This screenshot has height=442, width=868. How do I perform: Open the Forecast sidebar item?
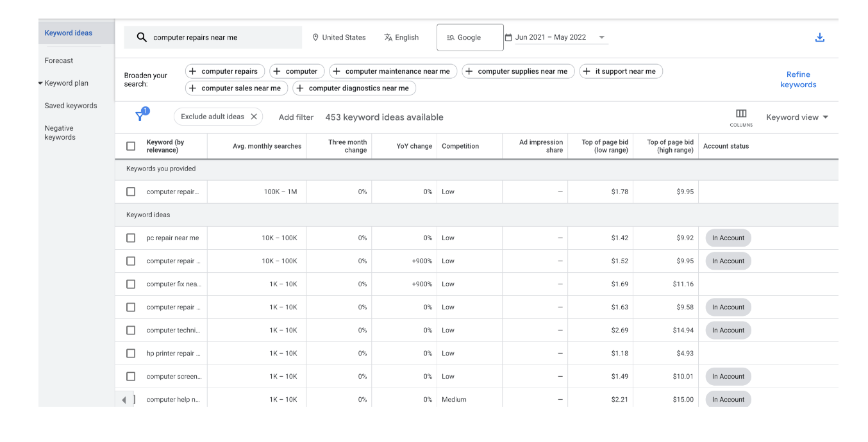[x=59, y=61]
